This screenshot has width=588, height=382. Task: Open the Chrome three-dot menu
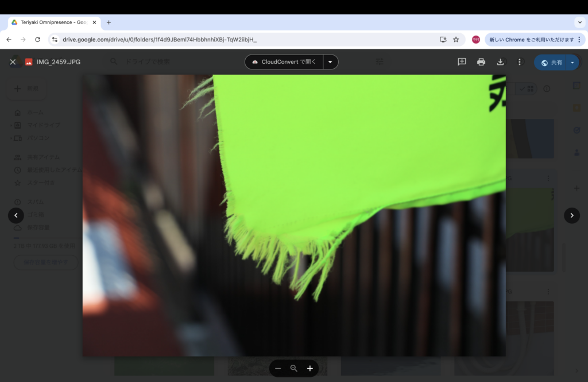pos(579,40)
